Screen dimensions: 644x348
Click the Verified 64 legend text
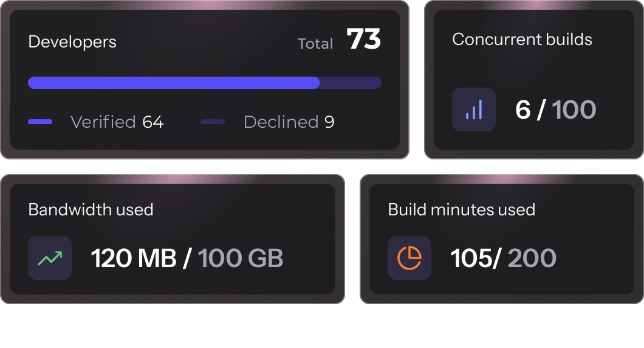[x=117, y=122]
